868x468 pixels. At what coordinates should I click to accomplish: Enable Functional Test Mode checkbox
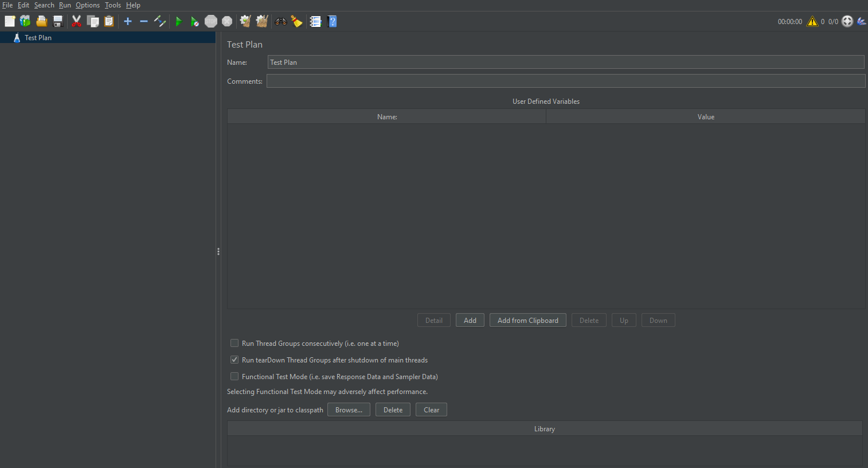point(234,376)
